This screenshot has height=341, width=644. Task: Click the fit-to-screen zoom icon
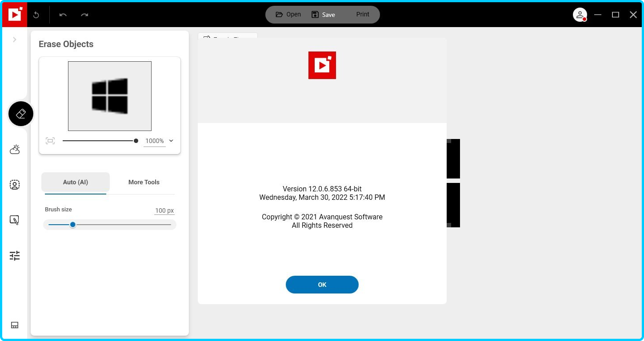(50, 141)
